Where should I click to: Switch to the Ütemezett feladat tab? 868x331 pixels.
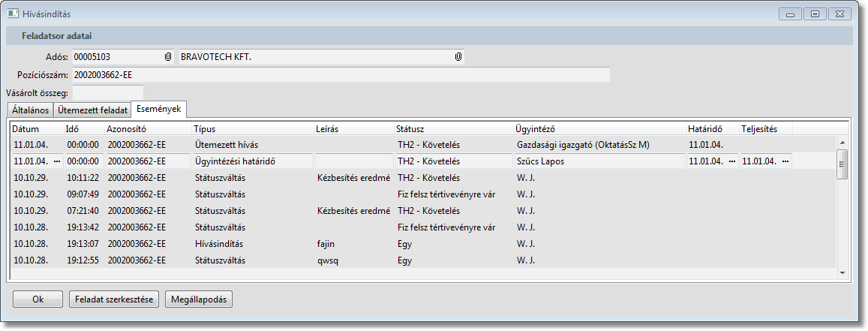(93, 110)
